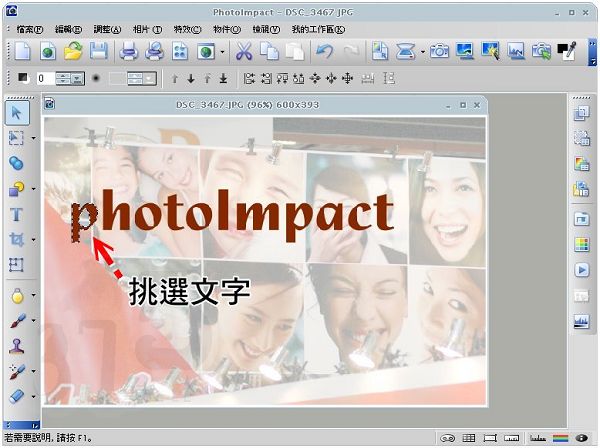Screen dimensions: 600x448
Task: Click the move object down one level arrow
Action: tap(191, 79)
